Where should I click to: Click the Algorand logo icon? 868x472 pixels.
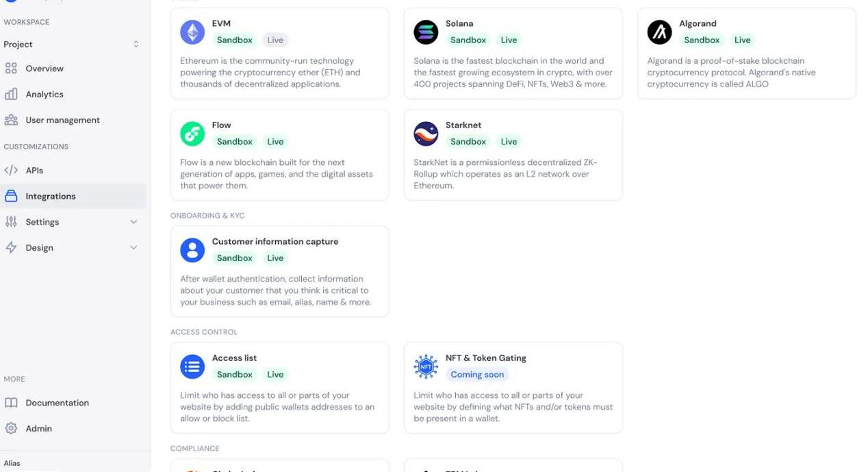click(659, 32)
